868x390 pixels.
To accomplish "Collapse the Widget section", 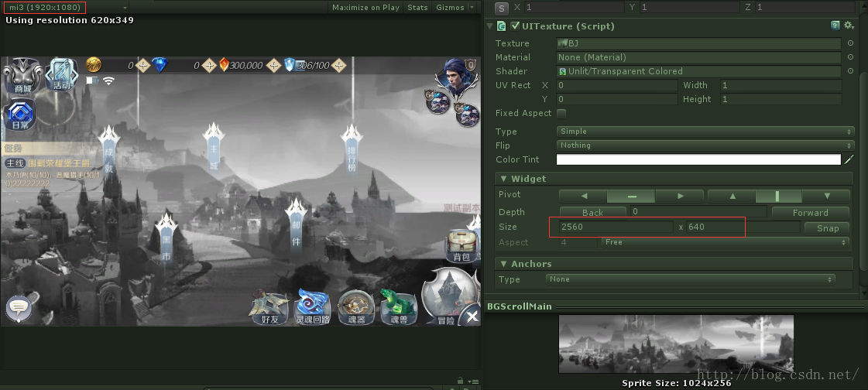I will (504, 179).
